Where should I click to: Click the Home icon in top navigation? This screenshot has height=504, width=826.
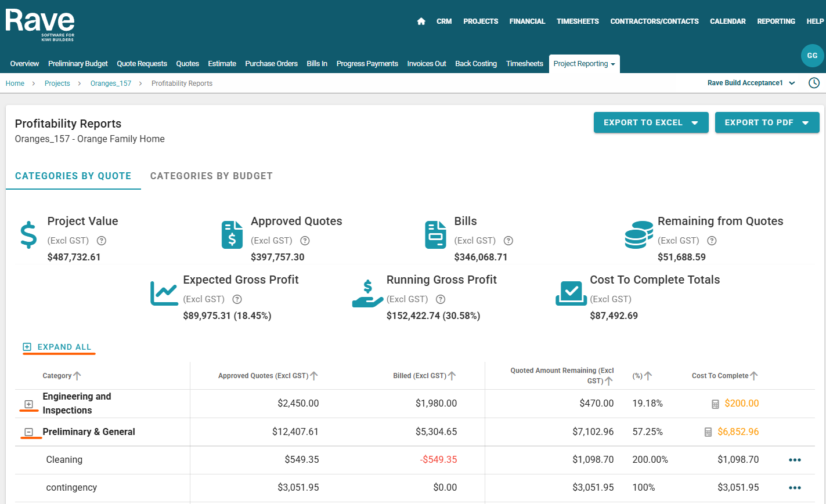click(x=421, y=21)
